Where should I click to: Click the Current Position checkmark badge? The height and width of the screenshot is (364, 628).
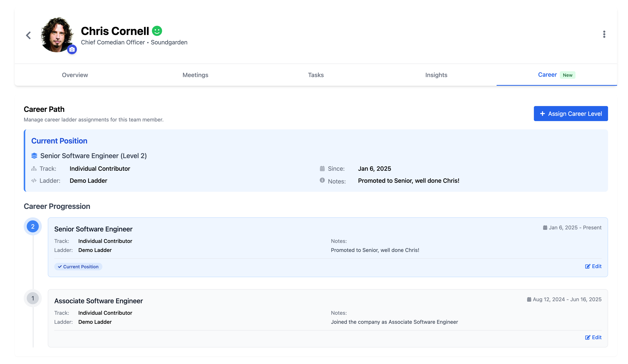pyautogui.click(x=78, y=266)
